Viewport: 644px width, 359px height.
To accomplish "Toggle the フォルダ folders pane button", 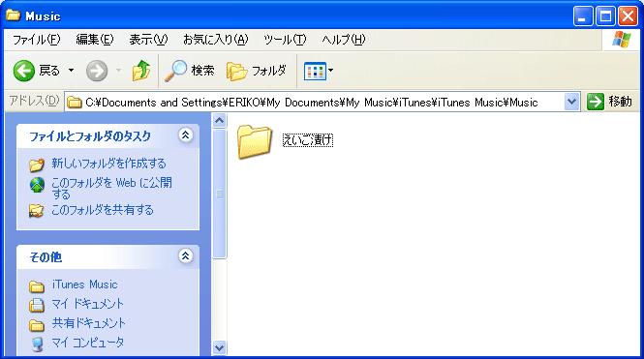I will pos(257,71).
